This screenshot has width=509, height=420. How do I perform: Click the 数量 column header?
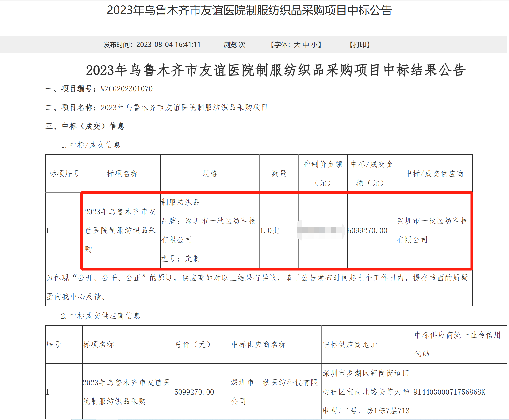tap(279, 173)
